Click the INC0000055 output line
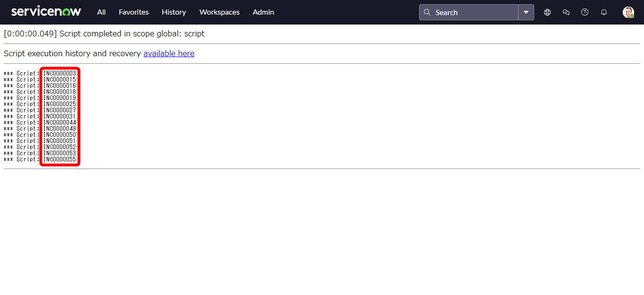 pos(59,160)
